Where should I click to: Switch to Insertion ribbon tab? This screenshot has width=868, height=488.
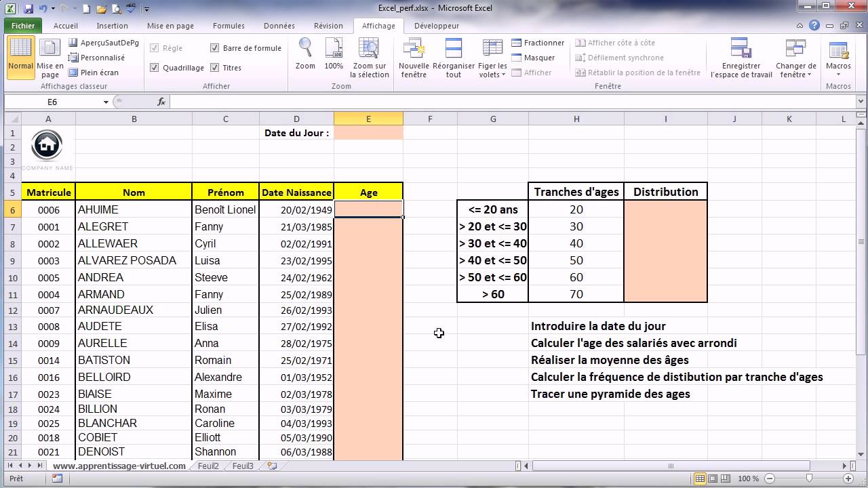[113, 26]
